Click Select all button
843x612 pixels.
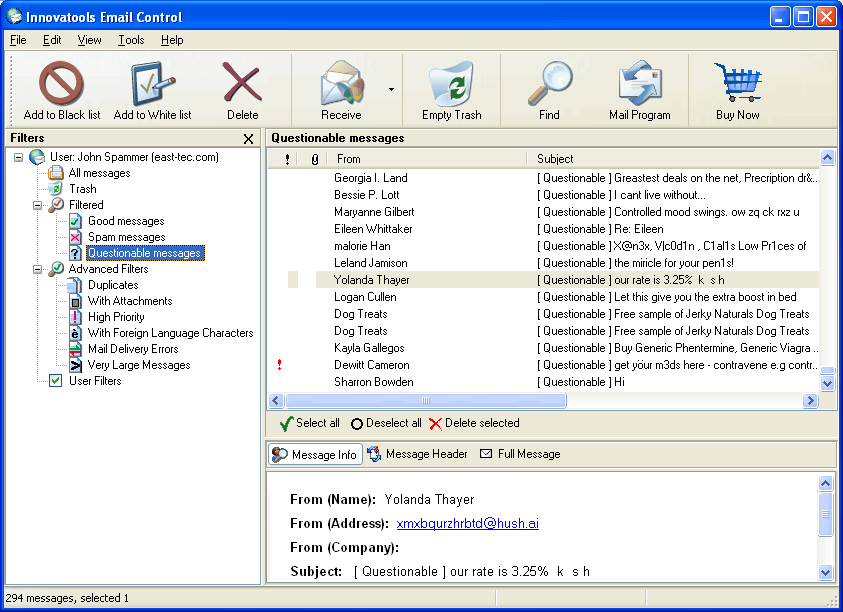tap(310, 423)
